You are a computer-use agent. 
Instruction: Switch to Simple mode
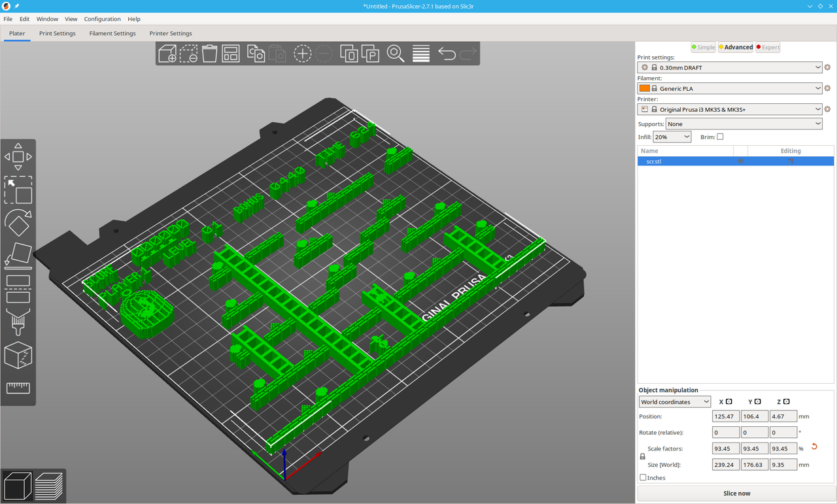(704, 47)
